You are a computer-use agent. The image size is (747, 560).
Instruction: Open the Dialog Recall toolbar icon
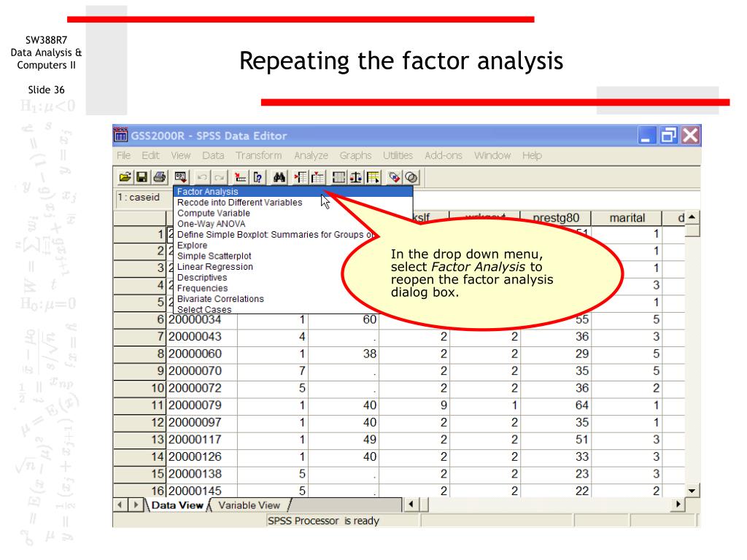[x=181, y=178]
